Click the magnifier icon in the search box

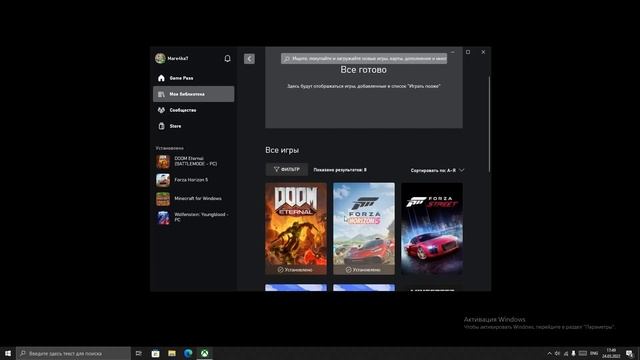[x=287, y=59]
